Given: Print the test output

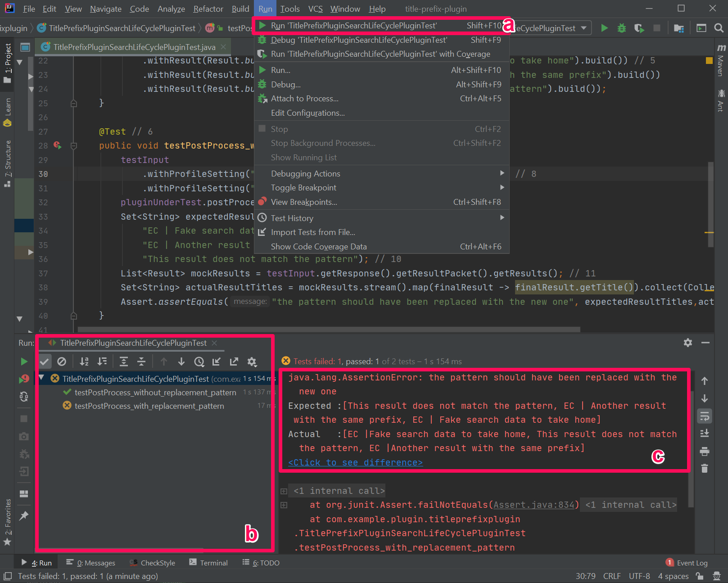Looking at the screenshot, I should 705,451.
